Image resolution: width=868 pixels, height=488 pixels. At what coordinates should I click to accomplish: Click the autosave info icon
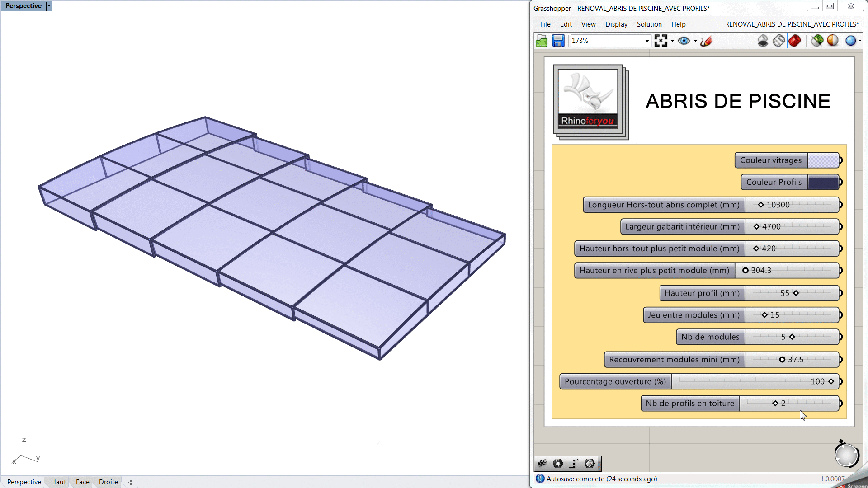540,479
